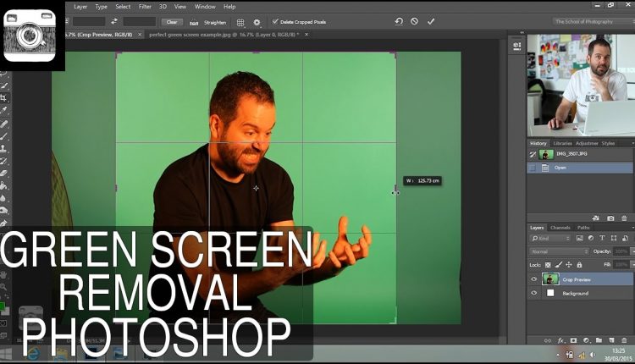Add a layer mask
This screenshot has width=635, height=364.
pyautogui.click(x=573, y=340)
